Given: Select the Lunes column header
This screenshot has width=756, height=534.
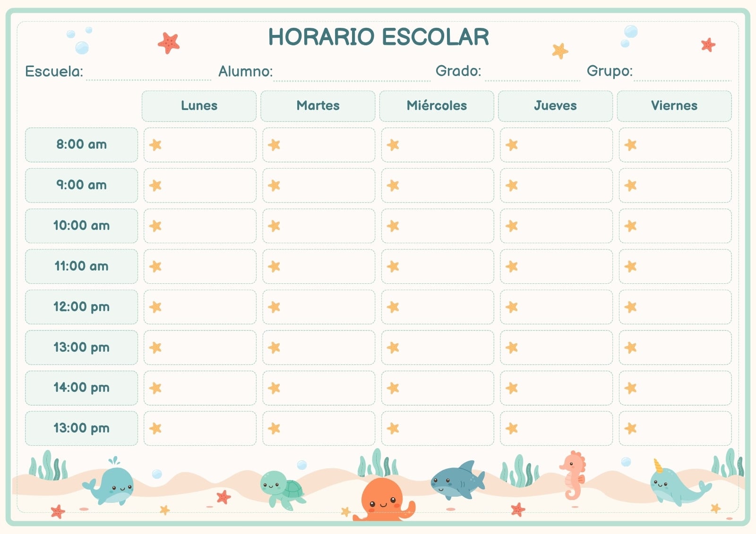Looking at the screenshot, I should pyautogui.click(x=199, y=106).
